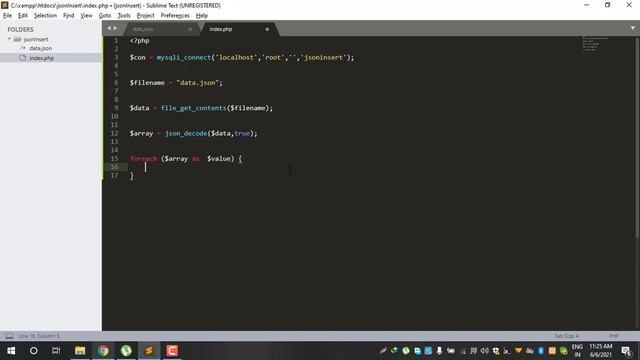Click closing brace on line 17
Screen dimensions: 640x360
point(132,176)
